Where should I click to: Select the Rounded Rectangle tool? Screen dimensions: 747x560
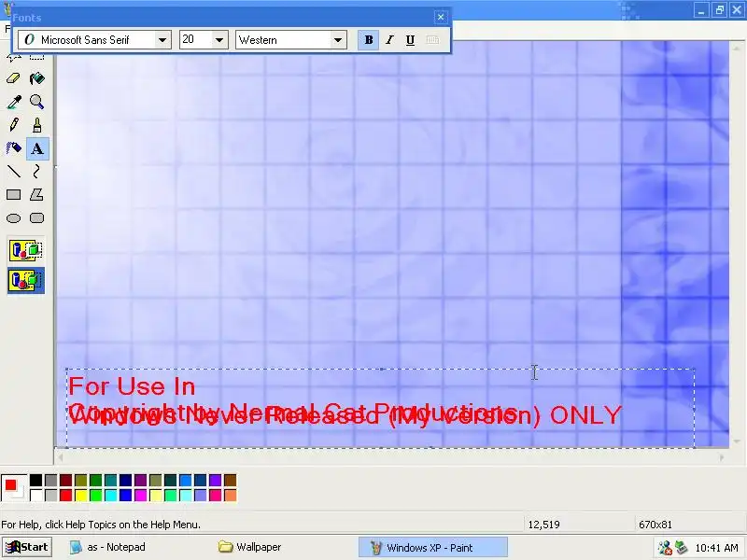click(37, 218)
